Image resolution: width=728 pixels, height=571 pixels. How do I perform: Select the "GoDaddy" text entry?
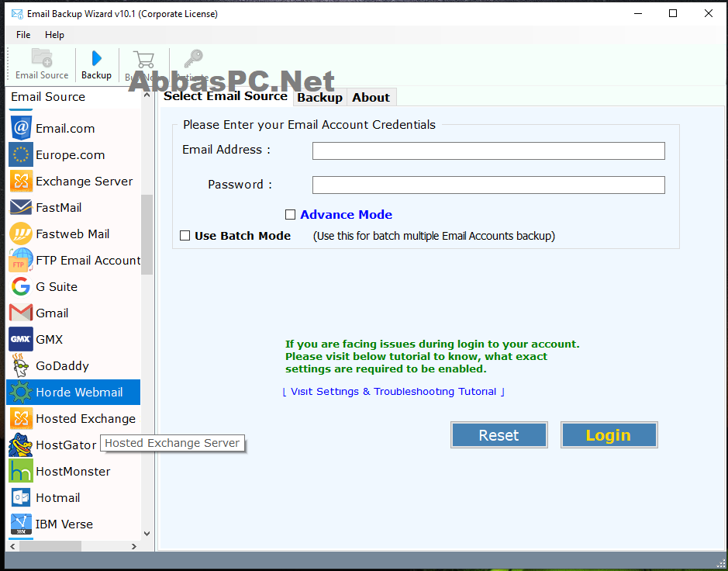click(x=62, y=366)
